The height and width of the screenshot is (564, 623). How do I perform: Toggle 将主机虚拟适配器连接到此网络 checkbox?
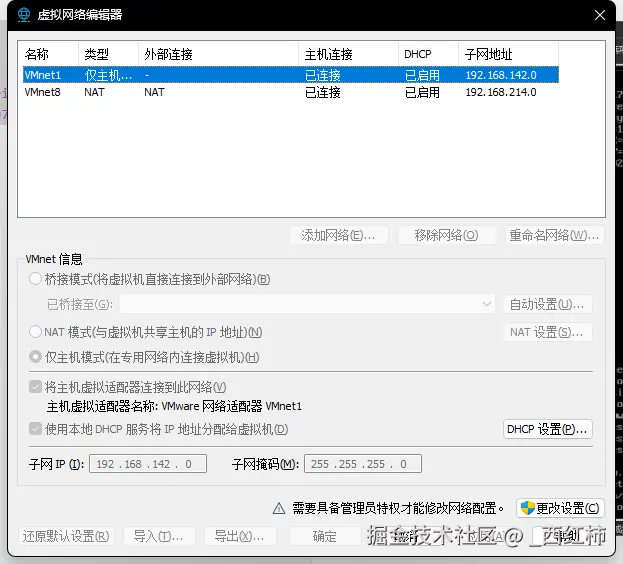tap(35, 387)
